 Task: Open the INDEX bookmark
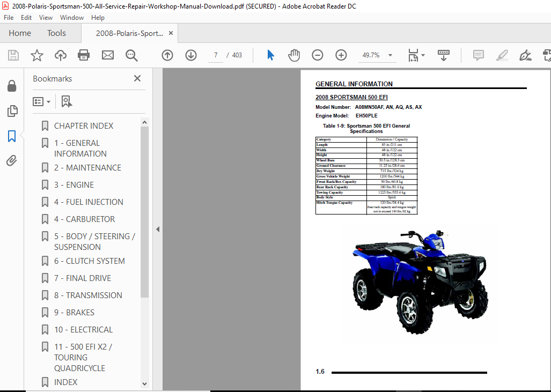click(x=65, y=382)
